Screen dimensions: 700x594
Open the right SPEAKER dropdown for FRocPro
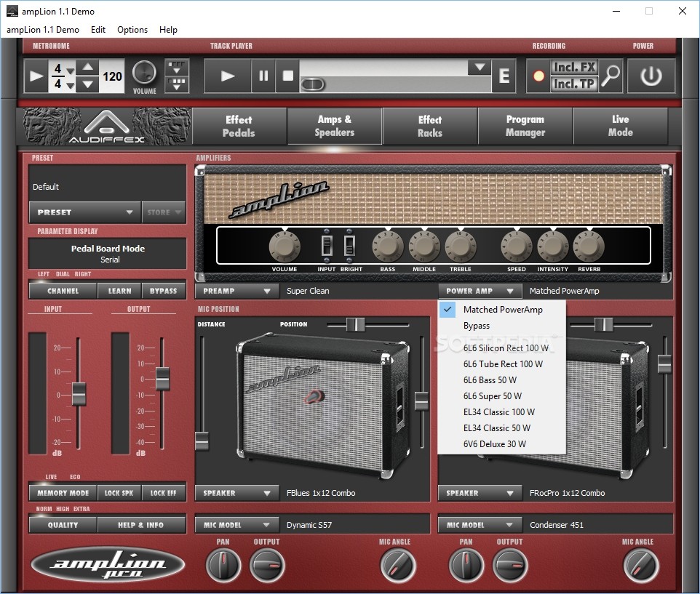(480, 493)
